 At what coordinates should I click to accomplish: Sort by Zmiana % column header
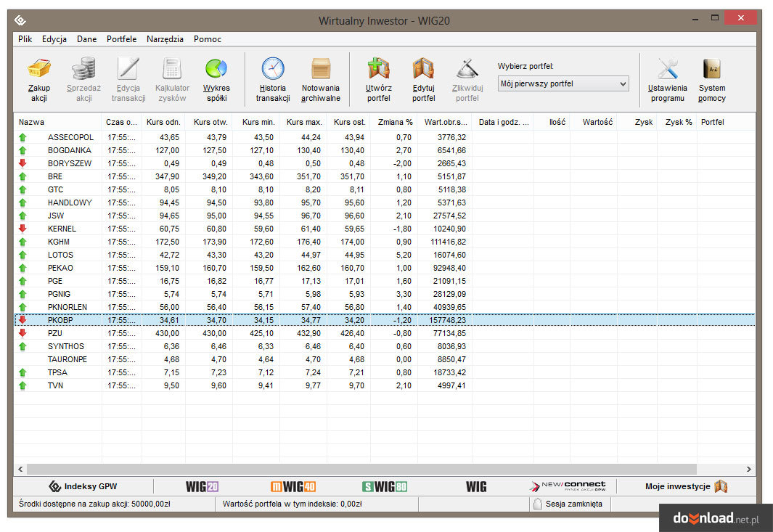tap(394, 122)
